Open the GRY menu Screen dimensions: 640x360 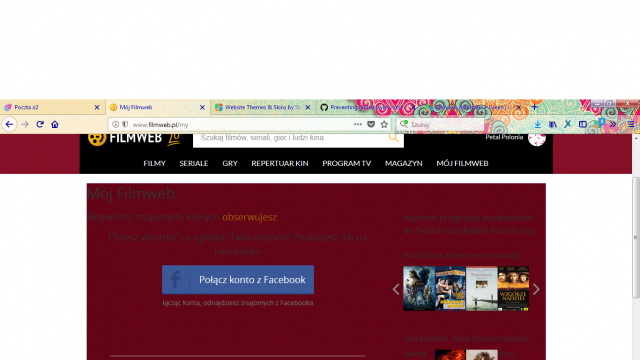pos(230,163)
